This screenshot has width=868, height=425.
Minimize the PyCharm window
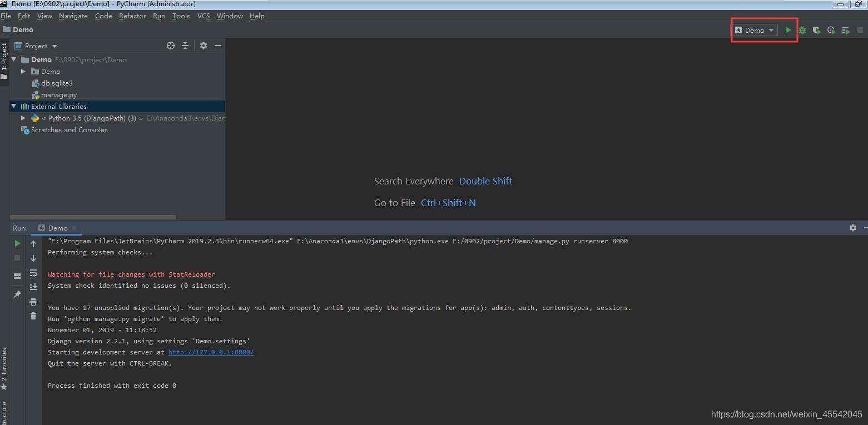tap(842, 4)
